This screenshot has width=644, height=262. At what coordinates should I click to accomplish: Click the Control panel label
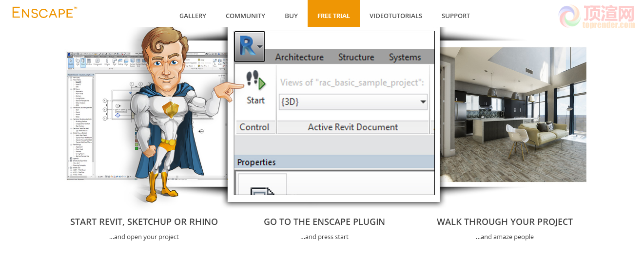254,127
